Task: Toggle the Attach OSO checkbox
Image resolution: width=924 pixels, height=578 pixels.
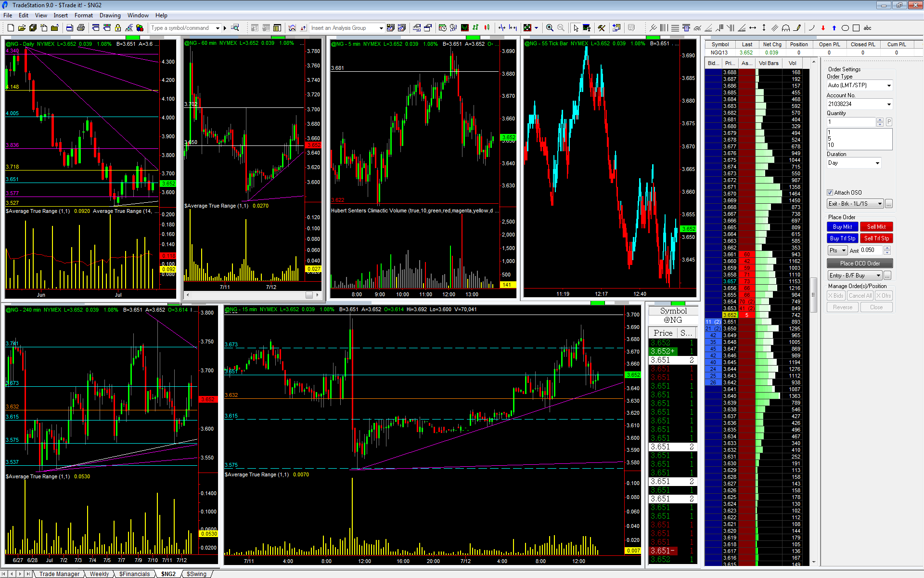Action: (830, 193)
